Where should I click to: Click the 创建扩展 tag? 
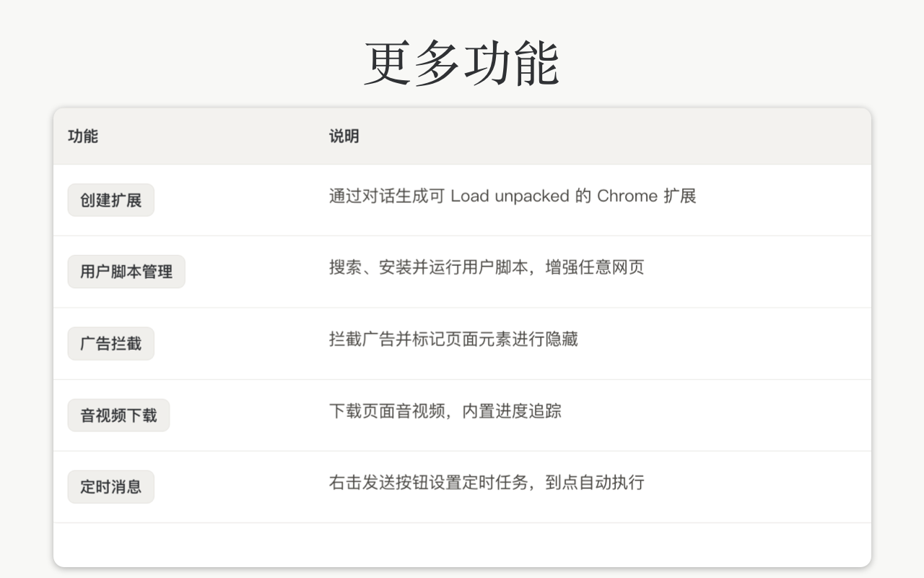pyautogui.click(x=111, y=200)
